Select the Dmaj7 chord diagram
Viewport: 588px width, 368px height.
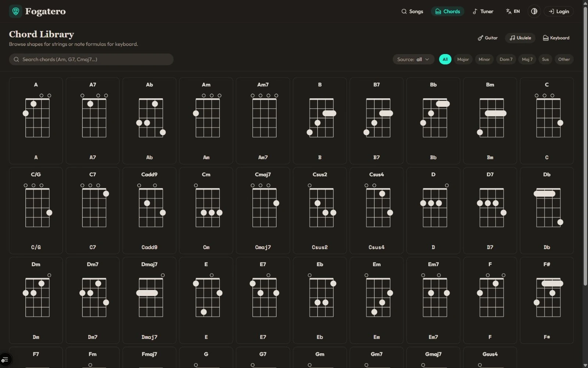(x=149, y=300)
